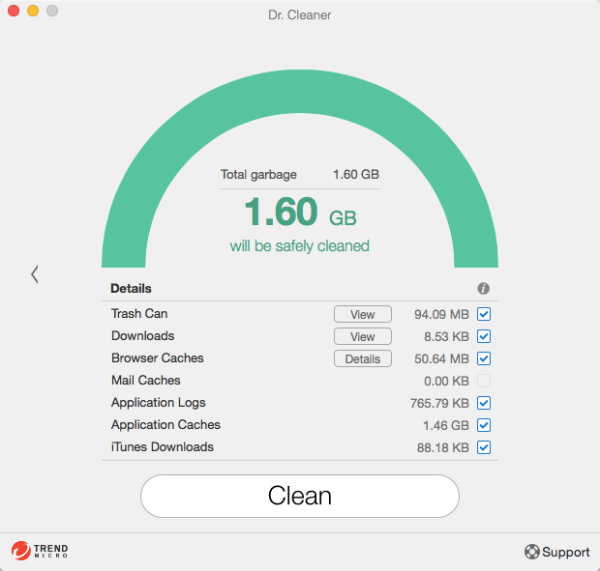Select the Trash Can label

(139, 313)
